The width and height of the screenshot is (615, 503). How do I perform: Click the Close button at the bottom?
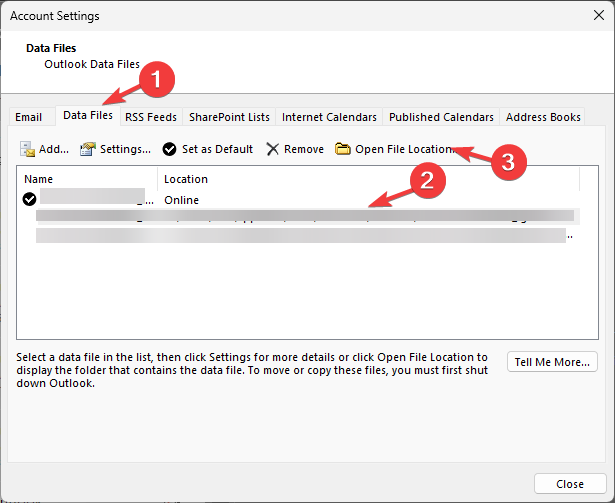point(570,484)
